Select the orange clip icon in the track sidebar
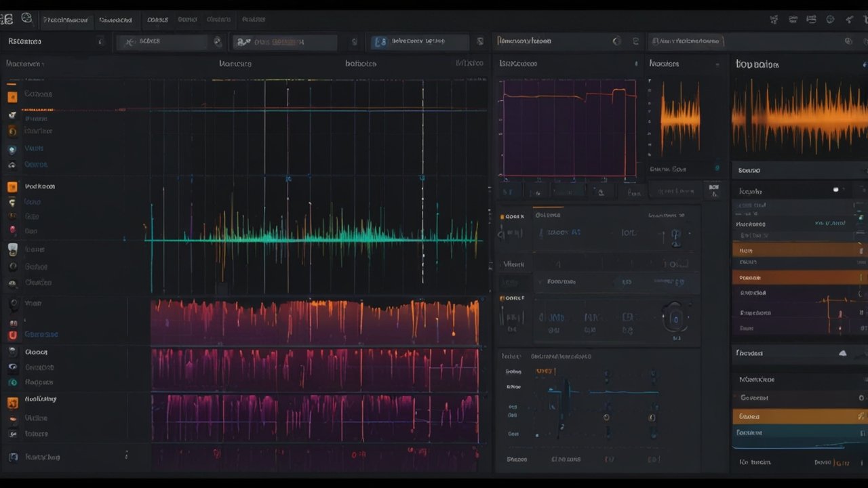Viewport: 868px width, 488px height. point(12,94)
